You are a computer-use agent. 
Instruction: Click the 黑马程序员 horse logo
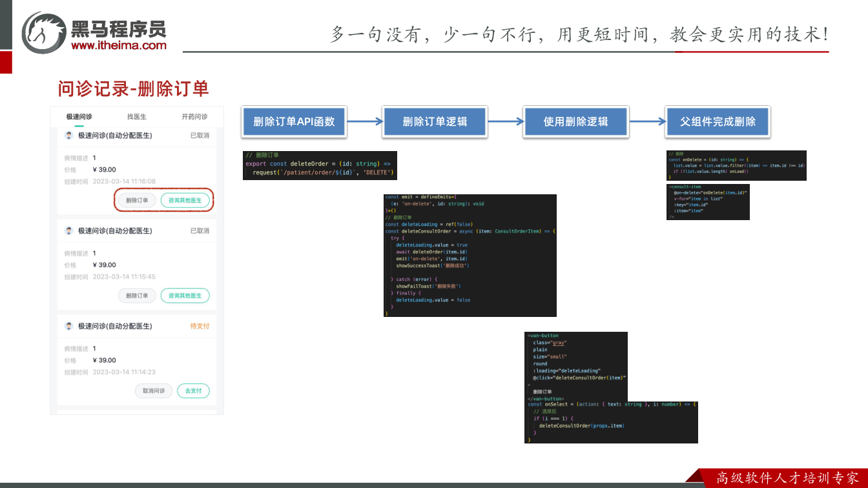click(x=44, y=32)
